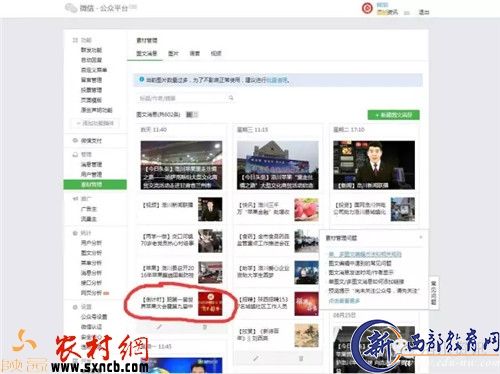The image size is (500, 374).
Task: Switch to the 视频 tab
Action: click(216, 53)
